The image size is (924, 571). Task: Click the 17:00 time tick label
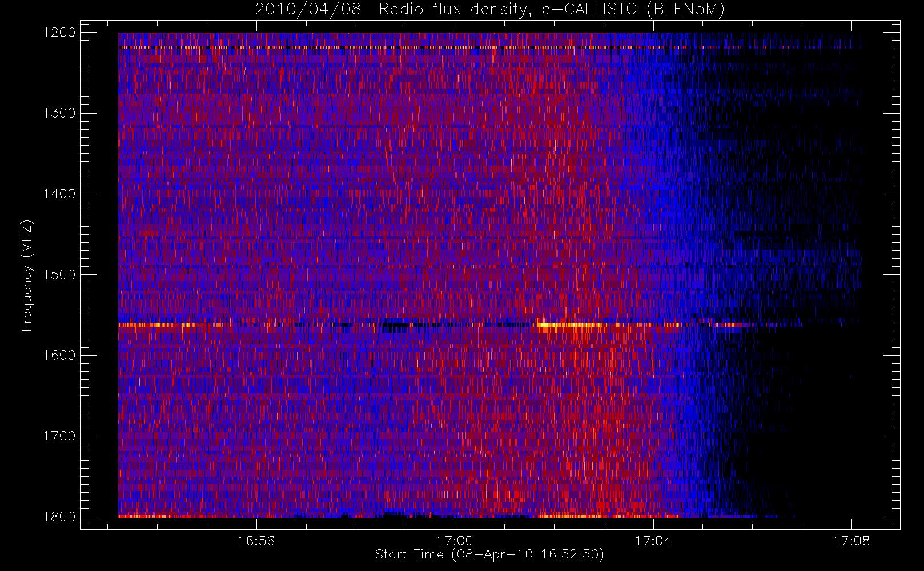(x=455, y=541)
